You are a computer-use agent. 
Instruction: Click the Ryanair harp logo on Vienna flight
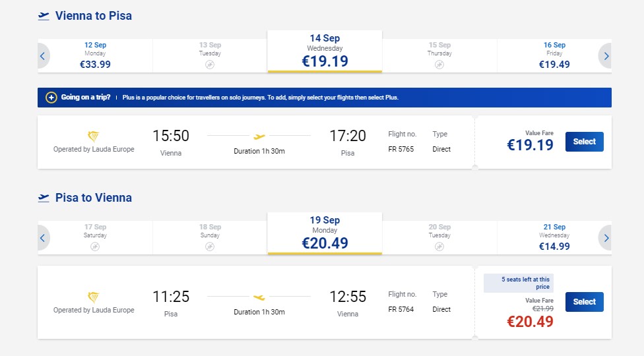[94, 136]
